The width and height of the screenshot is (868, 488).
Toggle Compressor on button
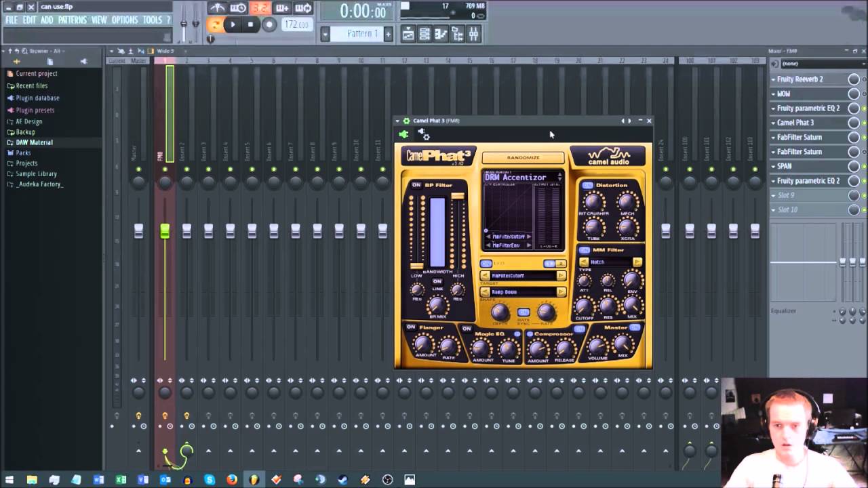click(x=579, y=329)
